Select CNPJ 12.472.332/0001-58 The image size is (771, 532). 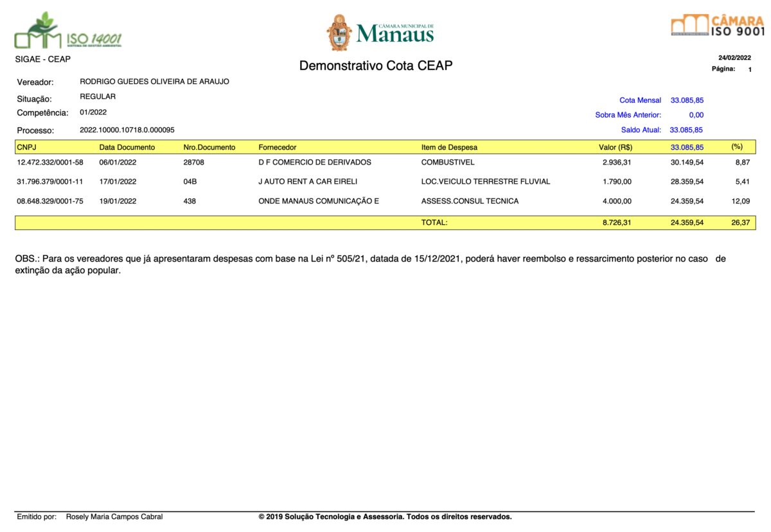pyautogui.click(x=50, y=162)
